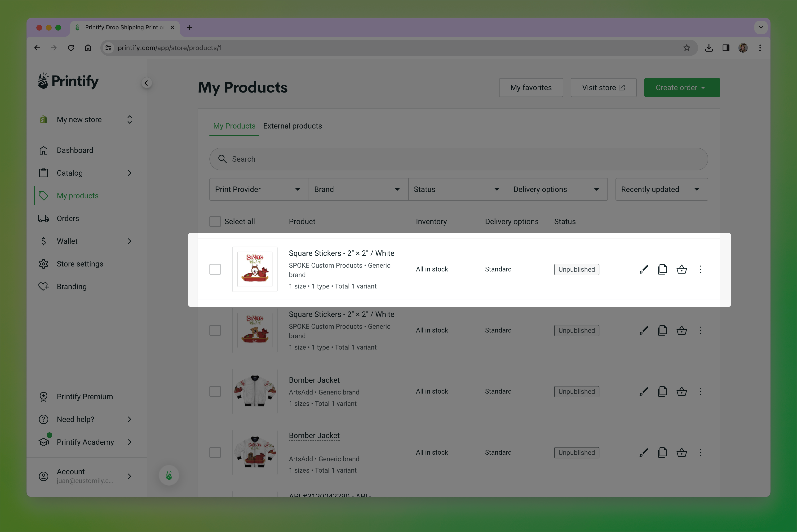The width and height of the screenshot is (797, 532).
Task: Duplicate the Bomber Jacket product
Action: point(663,391)
